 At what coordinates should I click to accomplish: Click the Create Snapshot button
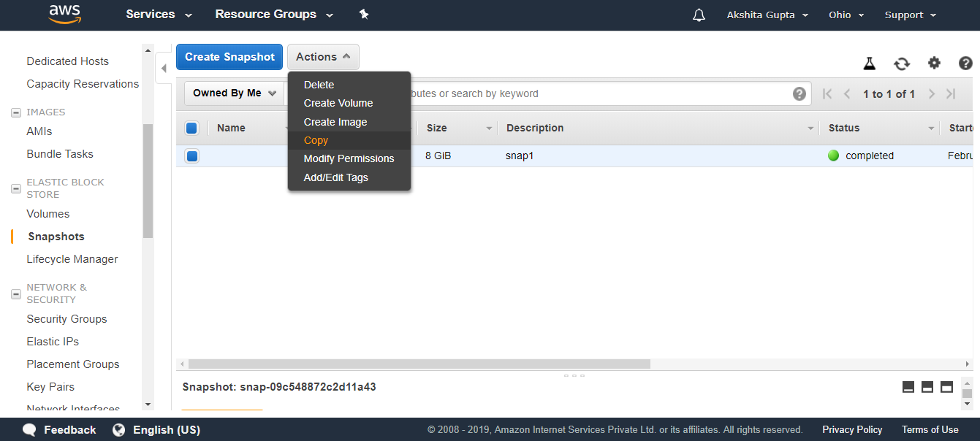pyautogui.click(x=229, y=57)
